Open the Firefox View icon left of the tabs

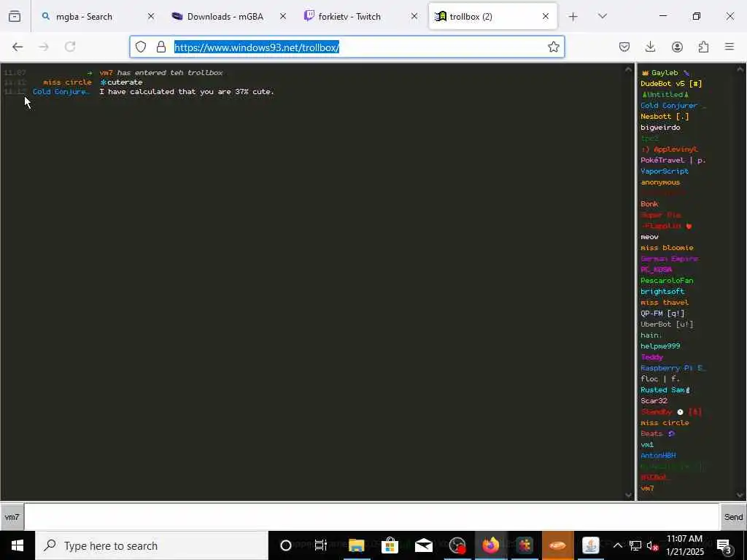(15, 16)
